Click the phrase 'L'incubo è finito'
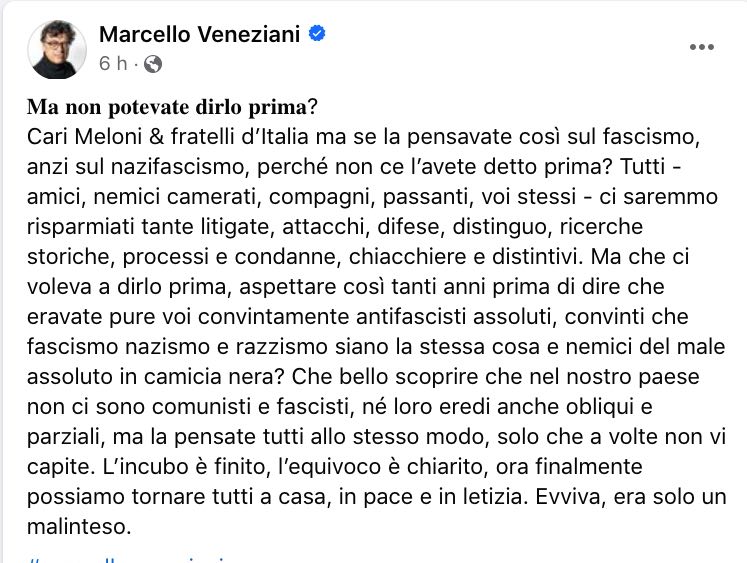The height and width of the screenshot is (563, 747). tap(184, 467)
